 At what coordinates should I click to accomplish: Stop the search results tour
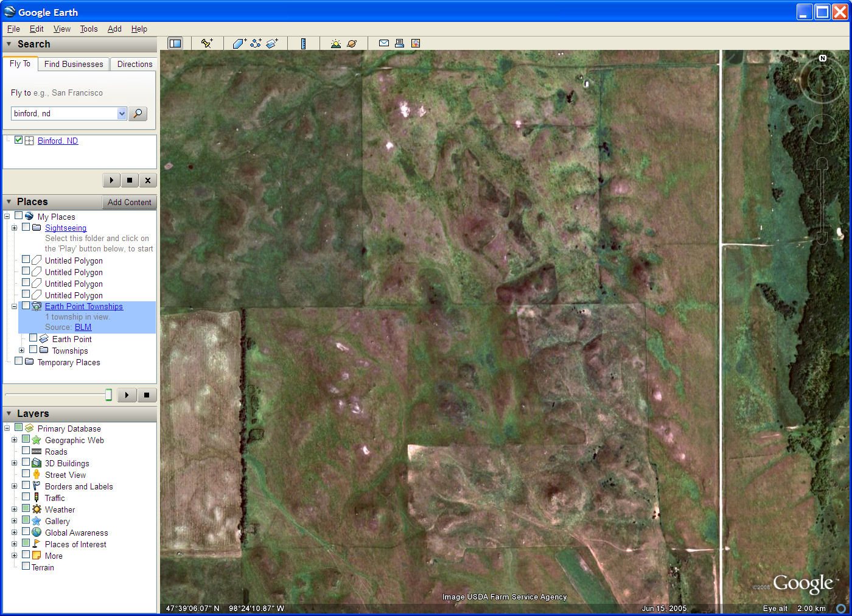[x=130, y=180]
